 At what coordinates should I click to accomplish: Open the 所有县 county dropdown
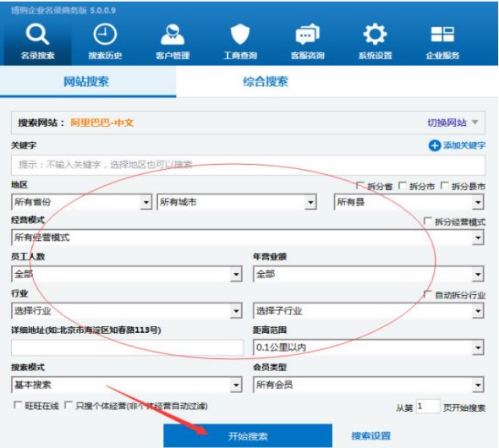click(x=409, y=202)
